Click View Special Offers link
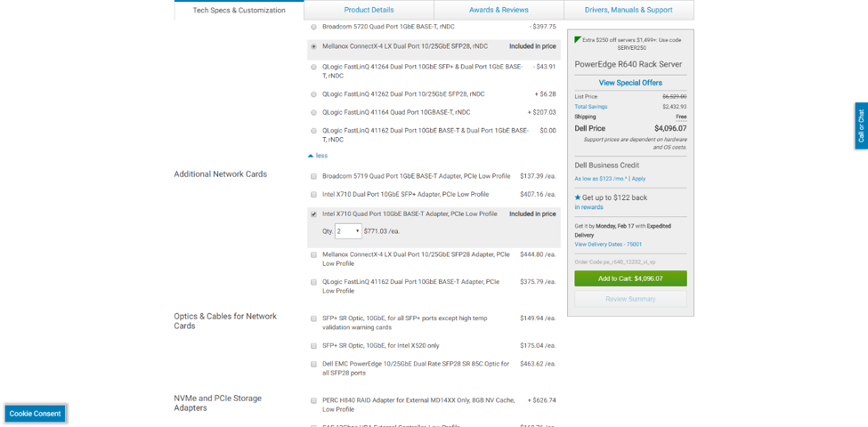 pos(630,83)
